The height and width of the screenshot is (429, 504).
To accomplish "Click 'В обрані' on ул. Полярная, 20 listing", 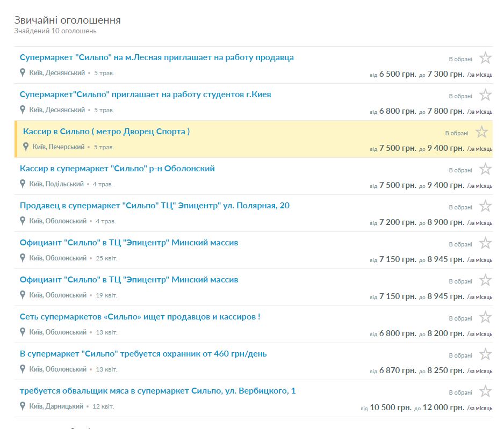I will point(460,207).
